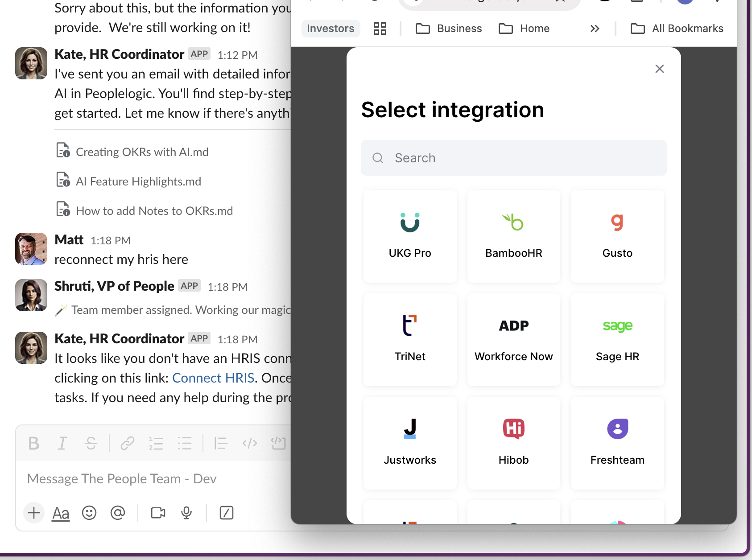The width and height of the screenshot is (752, 560).
Task: Mention someone with the @ button
Action: click(118, 513)
